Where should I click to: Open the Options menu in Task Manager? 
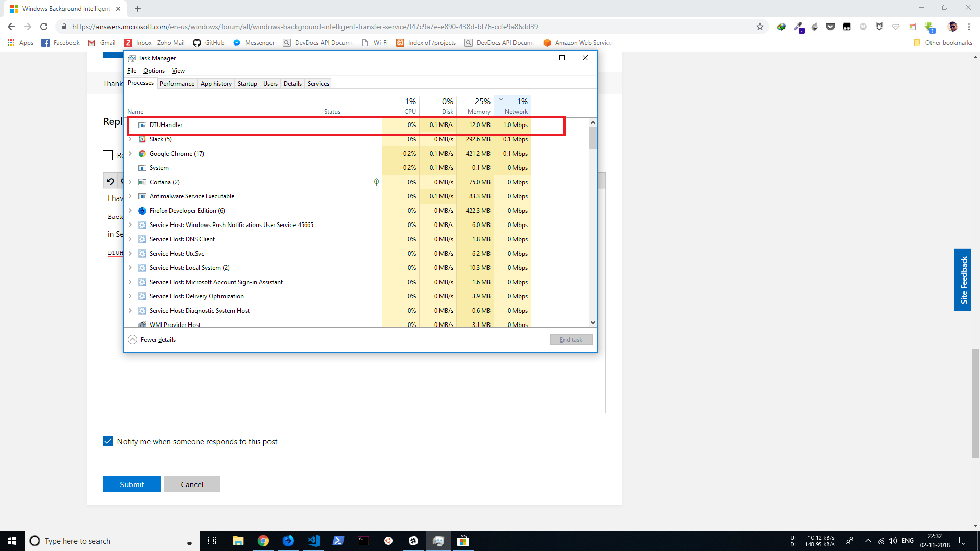click(154, 71)
